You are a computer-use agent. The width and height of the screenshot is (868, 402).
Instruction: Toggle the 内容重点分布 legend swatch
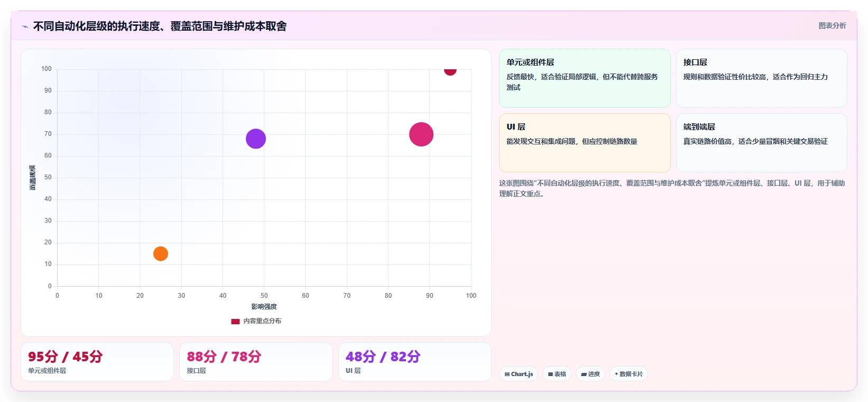tap(235, 321)
